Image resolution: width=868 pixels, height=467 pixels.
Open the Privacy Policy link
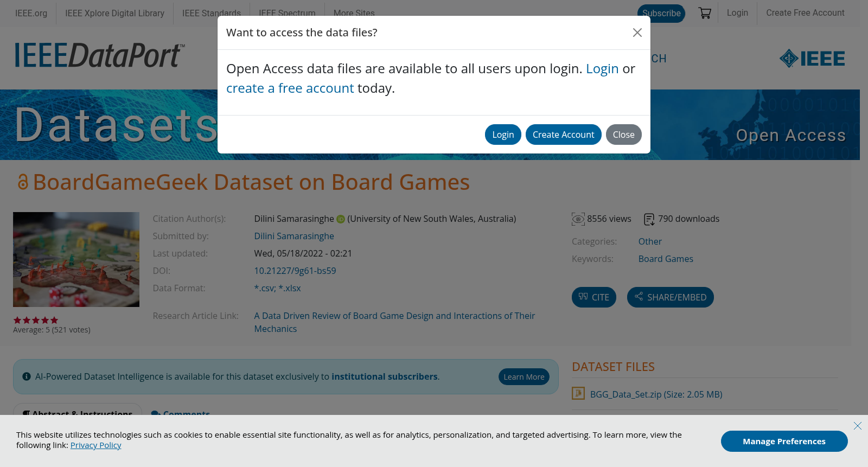click(x=96, y=445)
